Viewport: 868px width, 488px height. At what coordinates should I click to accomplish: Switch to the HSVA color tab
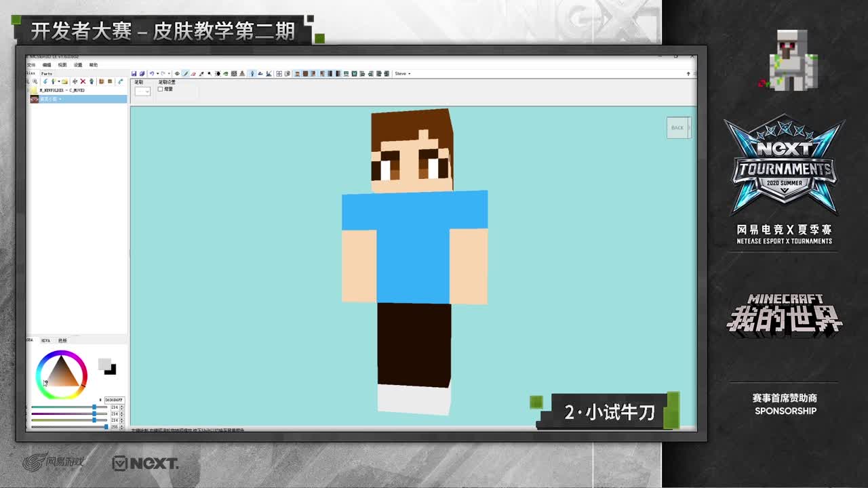click(x=46, y=340)
